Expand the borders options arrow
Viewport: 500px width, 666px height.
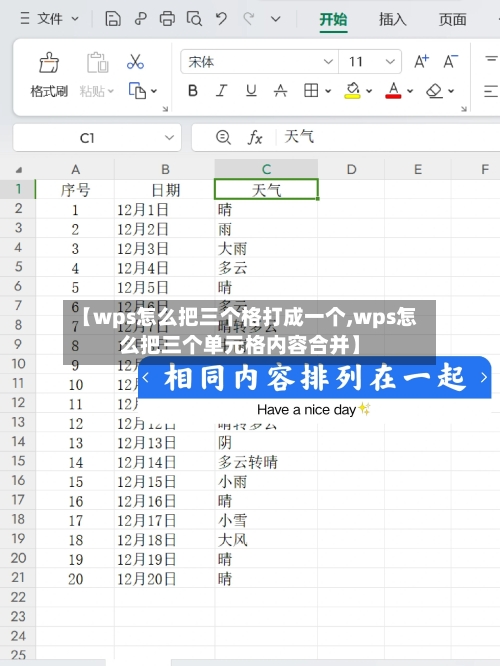(328, 91)
